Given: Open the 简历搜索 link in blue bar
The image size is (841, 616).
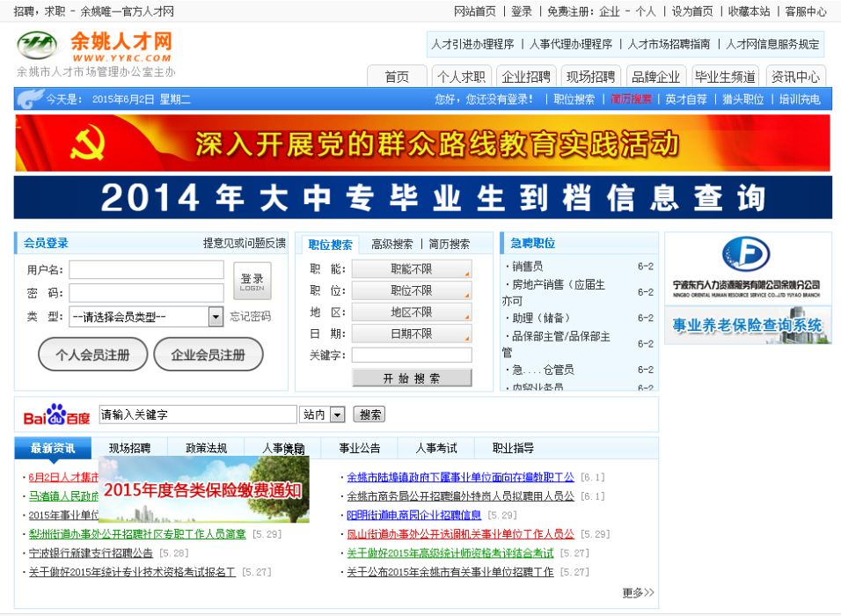Looking at the screenshot, I should click(631, 99).
